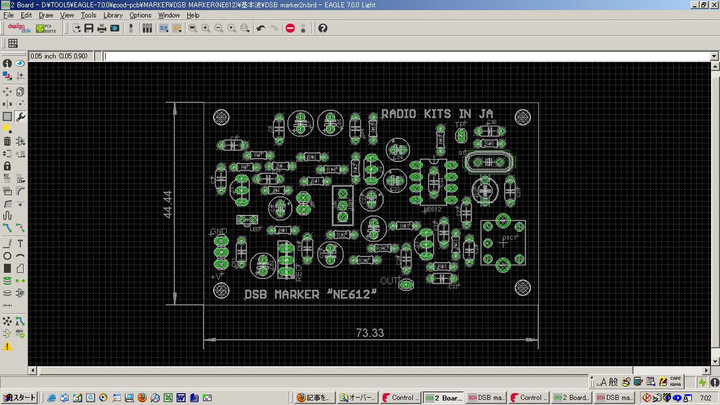Image resolution: width=720 pixels, height=405 pixels.
Task: Click the PCB Quote icon
Action: [46, 28]
